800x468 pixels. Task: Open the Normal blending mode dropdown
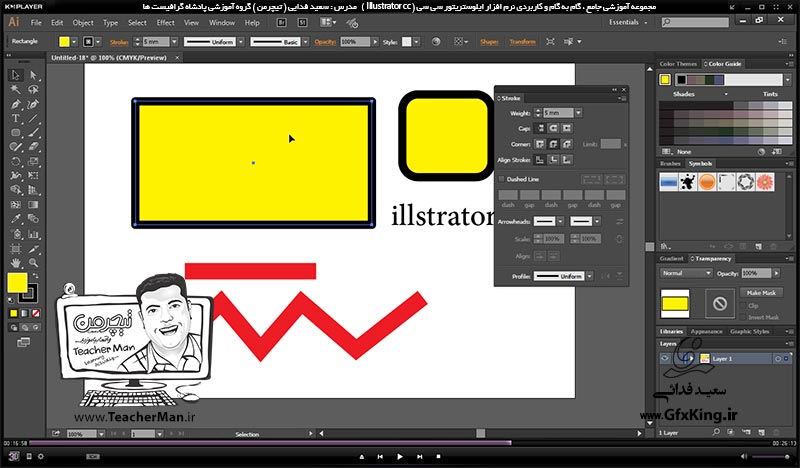686,274
